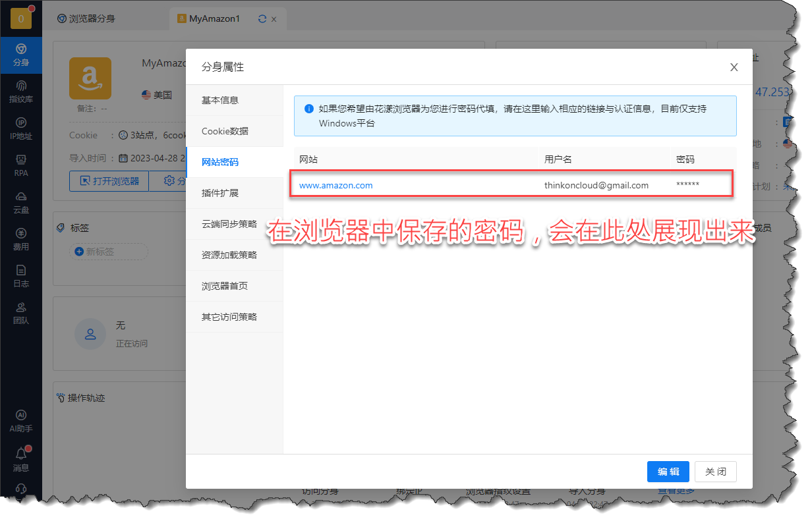The image size is (812, 523).
Task: Click the 用户名 column header
Action: tap(558, 159)
